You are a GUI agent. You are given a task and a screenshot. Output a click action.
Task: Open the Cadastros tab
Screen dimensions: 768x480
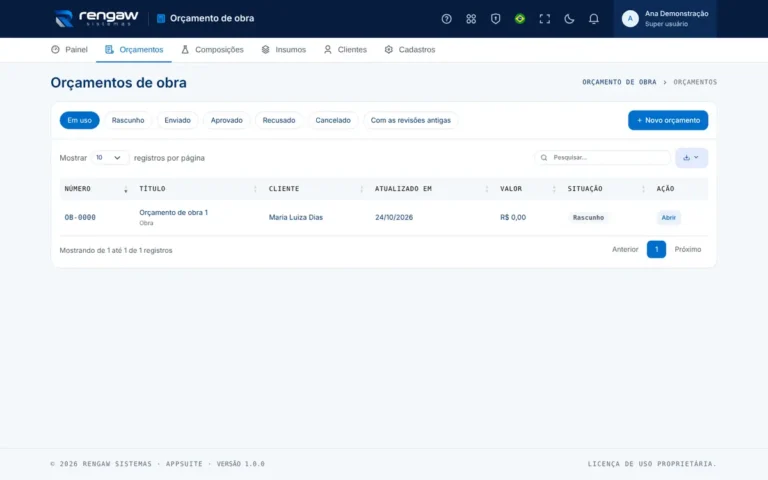click(410, 49)
